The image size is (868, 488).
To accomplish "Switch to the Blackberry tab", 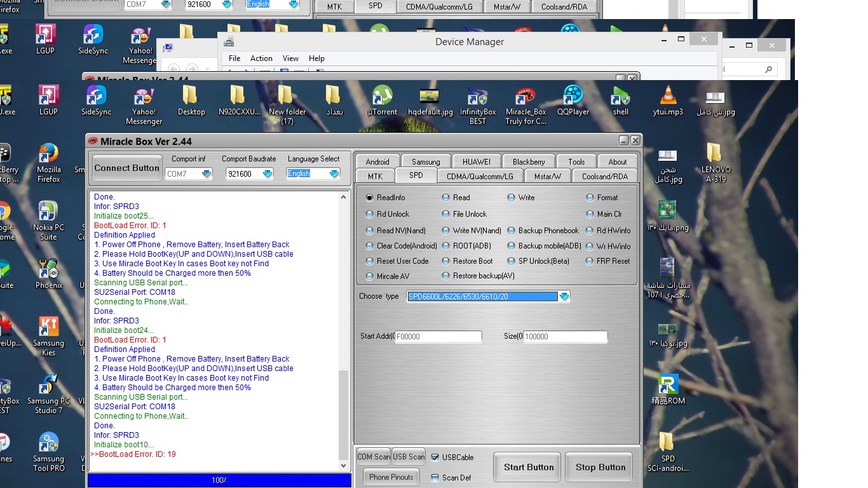I will tap(529, 161).
